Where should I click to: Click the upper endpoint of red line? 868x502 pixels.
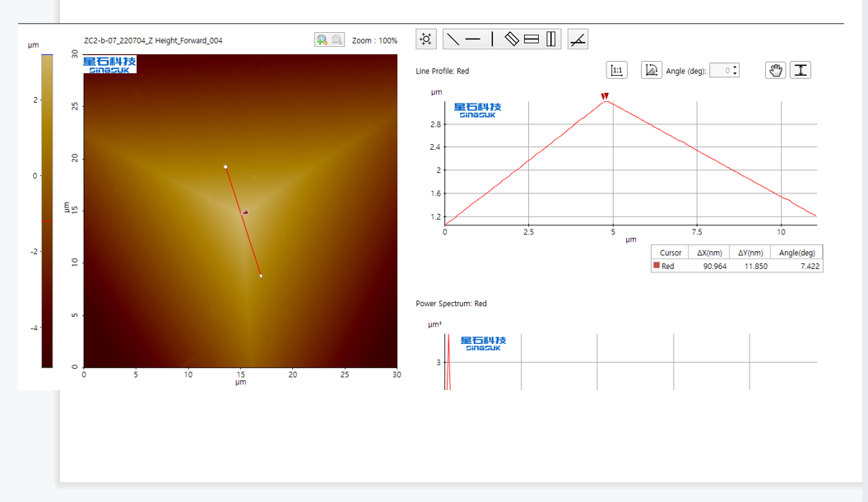[x=225, y=167]
